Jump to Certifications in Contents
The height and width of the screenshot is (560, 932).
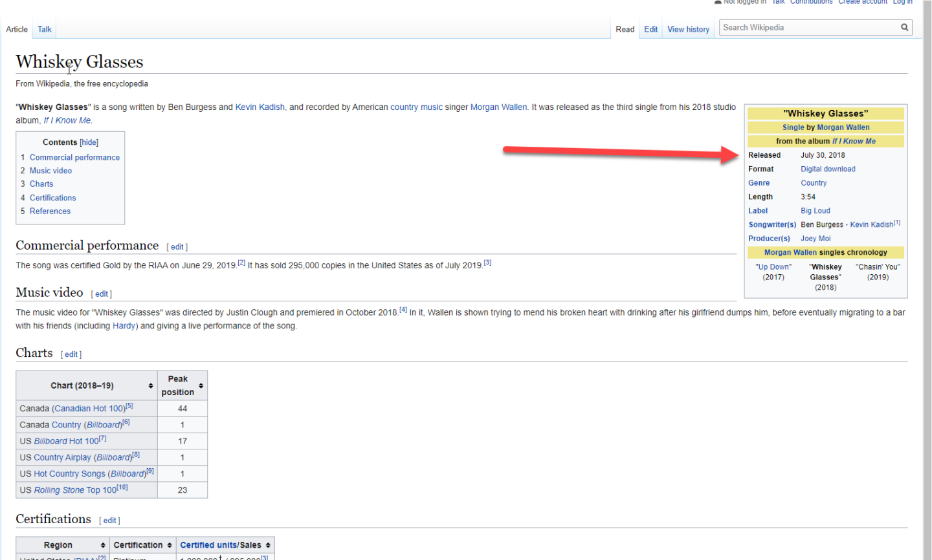click(52, 198)
